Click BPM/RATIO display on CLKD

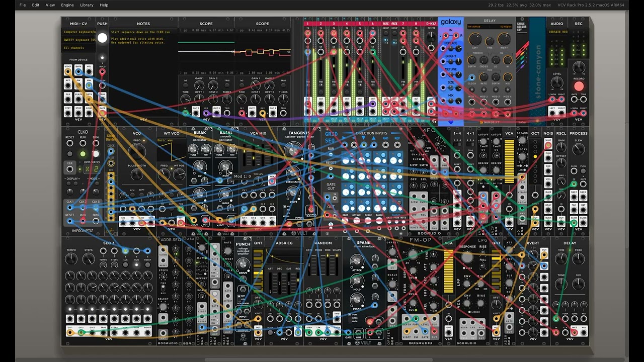pos(92,169)
